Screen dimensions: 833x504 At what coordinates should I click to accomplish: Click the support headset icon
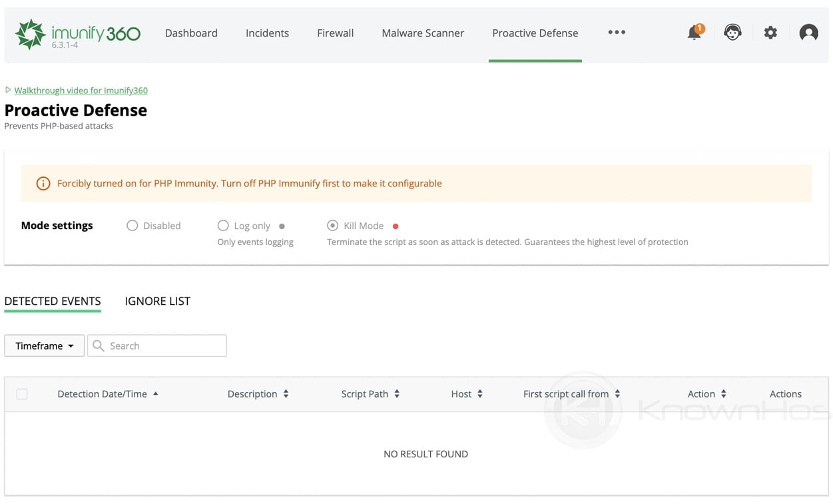coord(732,32)
